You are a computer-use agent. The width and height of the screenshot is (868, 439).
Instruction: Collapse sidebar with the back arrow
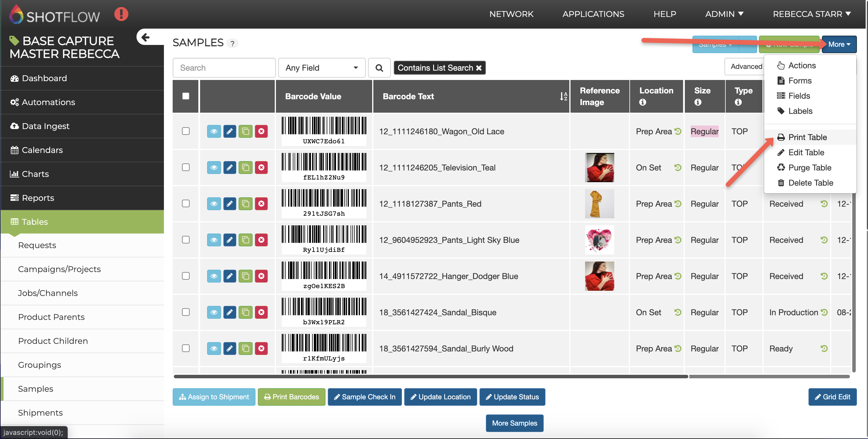point(146,37)
